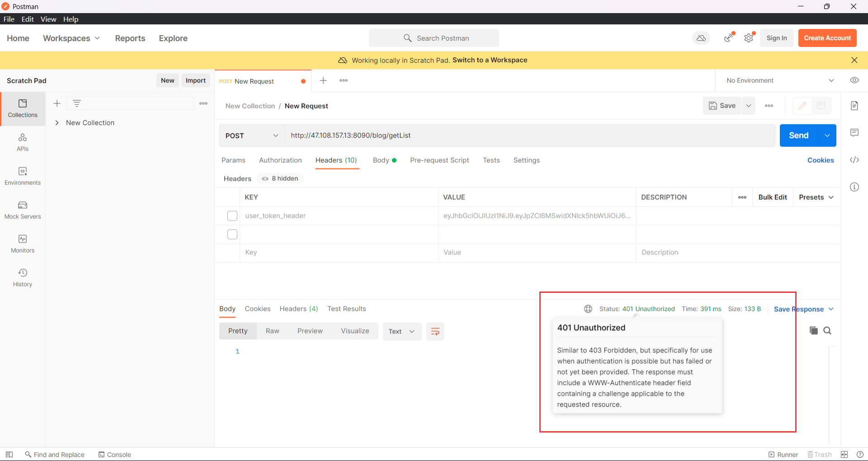
Task: Click the Import button
Action: click(x=196, y=80)
